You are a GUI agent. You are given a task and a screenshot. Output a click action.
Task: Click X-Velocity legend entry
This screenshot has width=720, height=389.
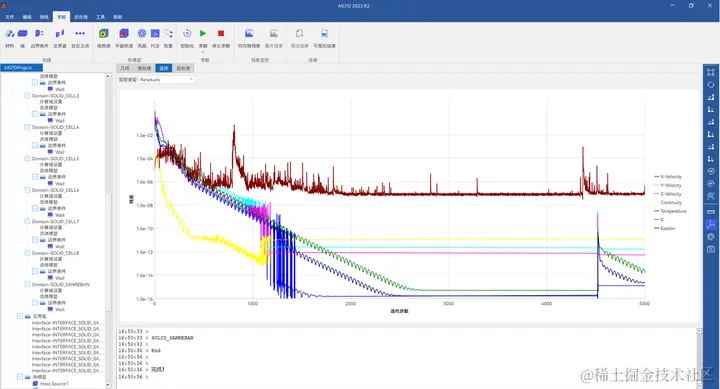668,177
